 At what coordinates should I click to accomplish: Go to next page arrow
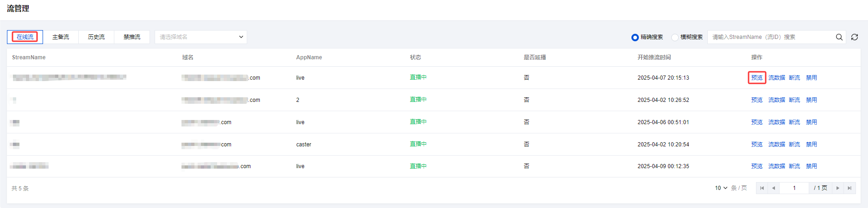[838, 188]
